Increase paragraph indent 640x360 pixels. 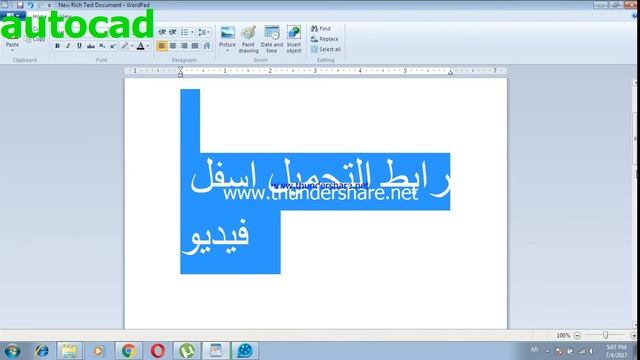click(x=173, y=32)
